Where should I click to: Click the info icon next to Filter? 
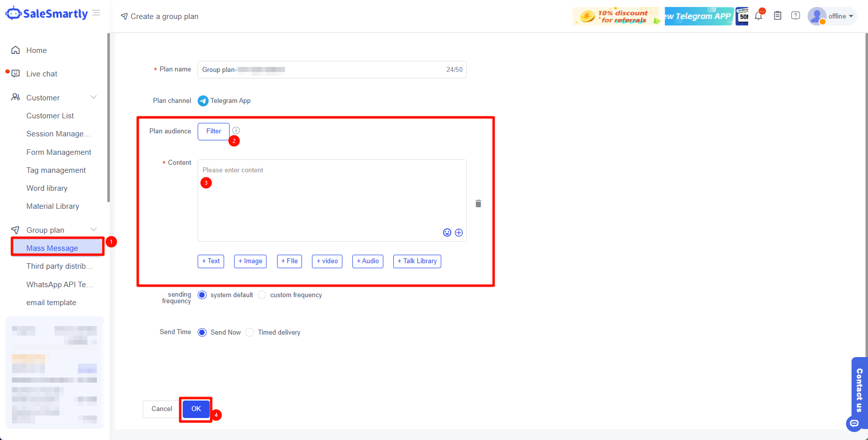click(x=236, y=130)
